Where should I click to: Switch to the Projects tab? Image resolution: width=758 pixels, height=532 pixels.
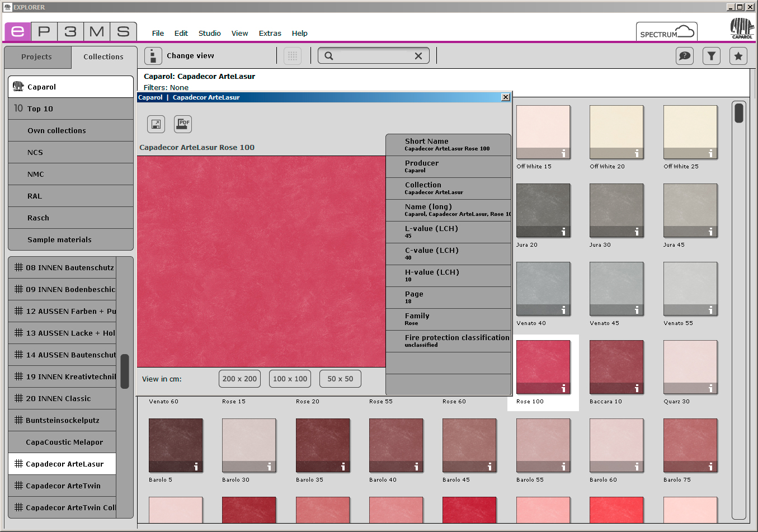click(36, 57)
